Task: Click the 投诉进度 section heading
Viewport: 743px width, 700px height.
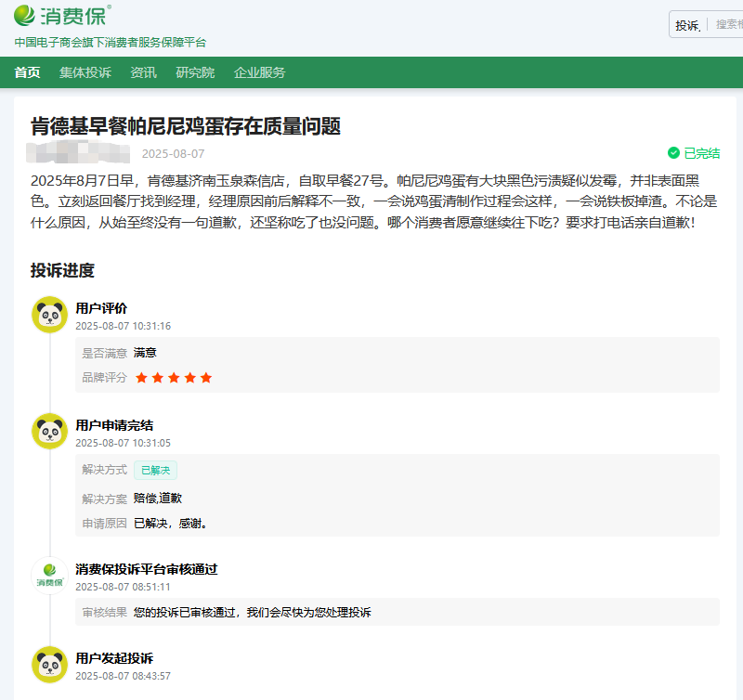Action: [62, 270]
